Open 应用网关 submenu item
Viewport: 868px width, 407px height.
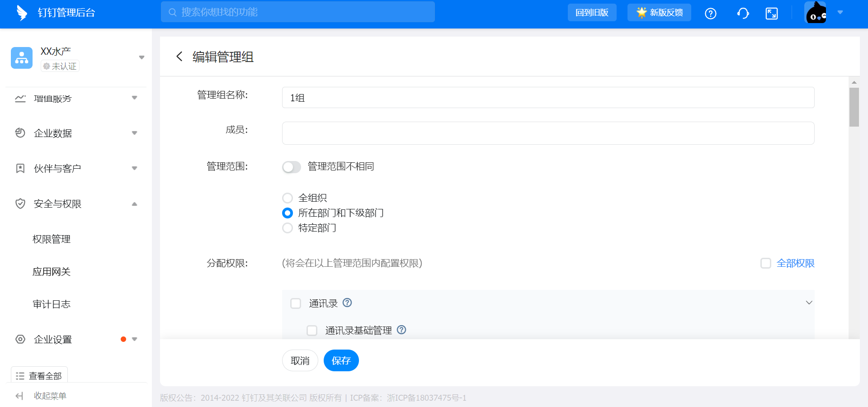(x=52, y=272)
